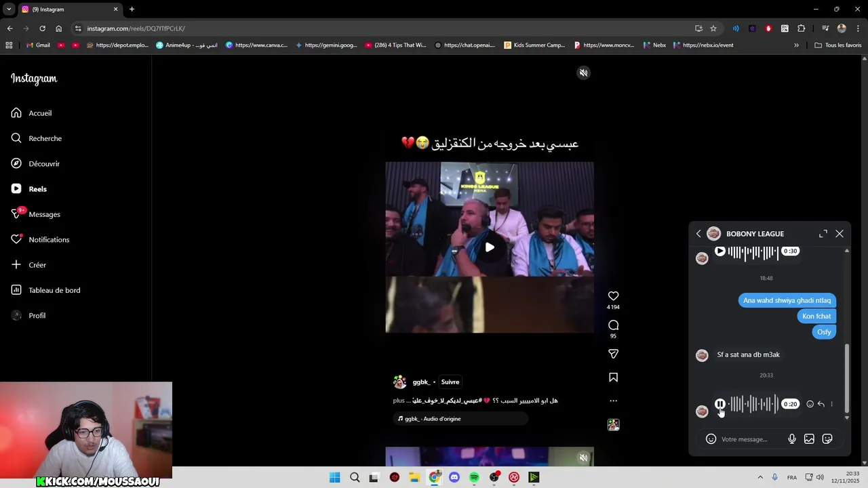Click the 'Sf a sat ana db m3ak' message
Screen dimensions: 868x488
point(749,354)
